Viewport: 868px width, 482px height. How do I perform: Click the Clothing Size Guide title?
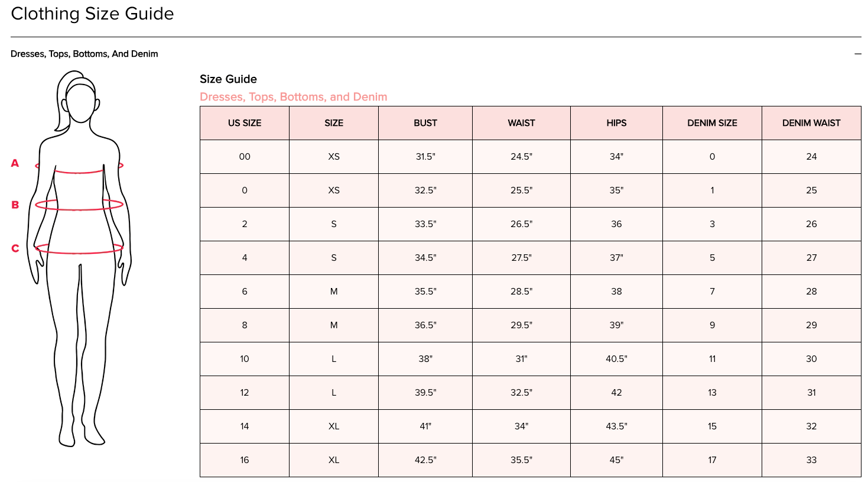(92, 14)
